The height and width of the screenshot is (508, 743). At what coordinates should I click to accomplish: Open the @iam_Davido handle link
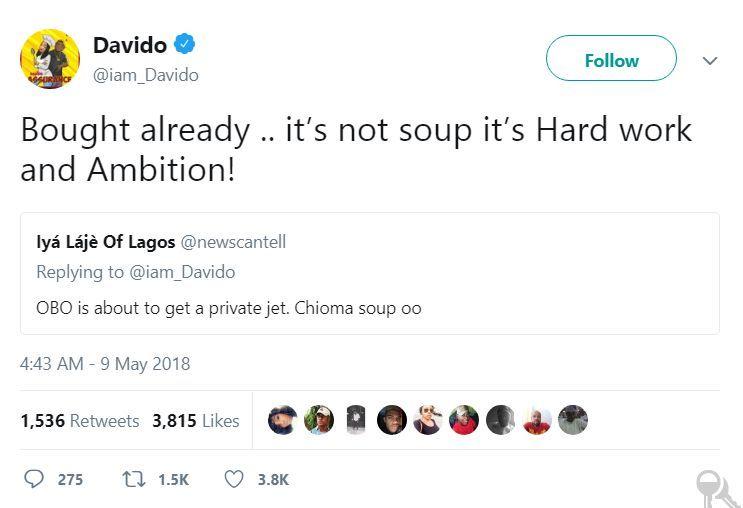point(145,75)
